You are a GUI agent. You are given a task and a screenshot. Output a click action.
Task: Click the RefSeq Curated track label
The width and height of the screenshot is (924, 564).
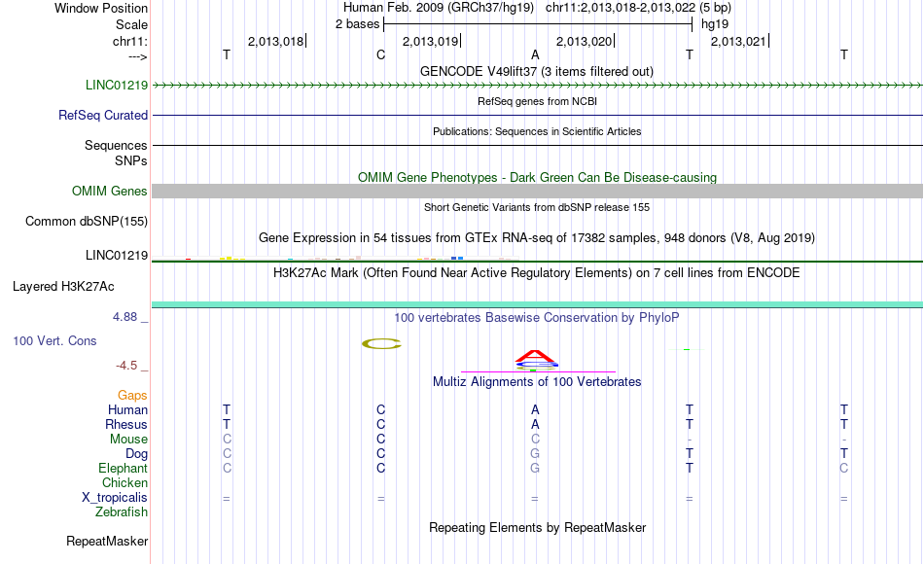[x=102, y=115]
